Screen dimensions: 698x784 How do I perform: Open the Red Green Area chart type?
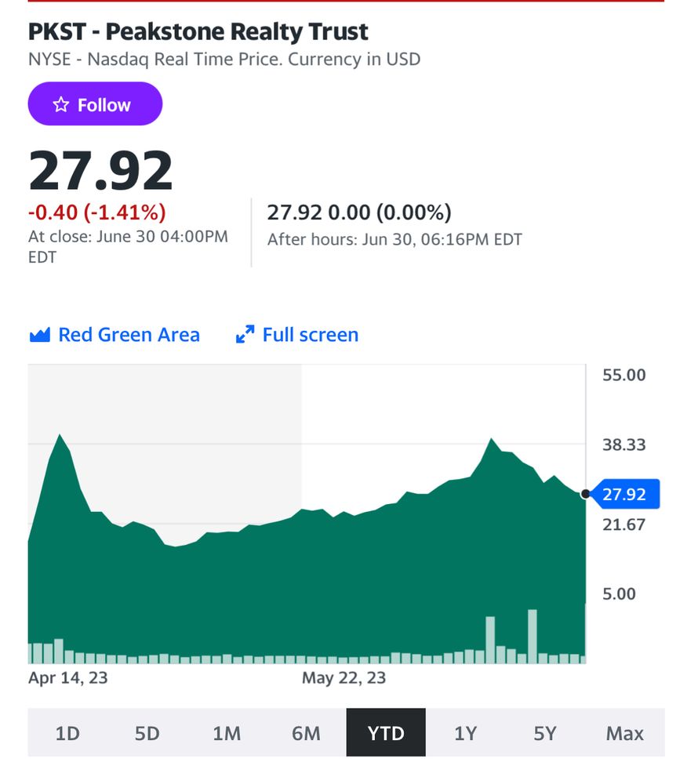point(129,336)
